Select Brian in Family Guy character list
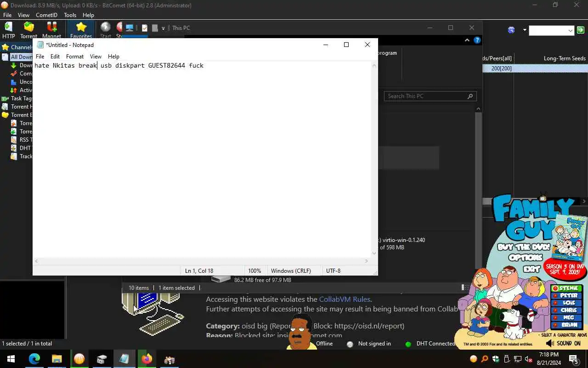This screenshot has width=588, height=368. click(566, 325)
